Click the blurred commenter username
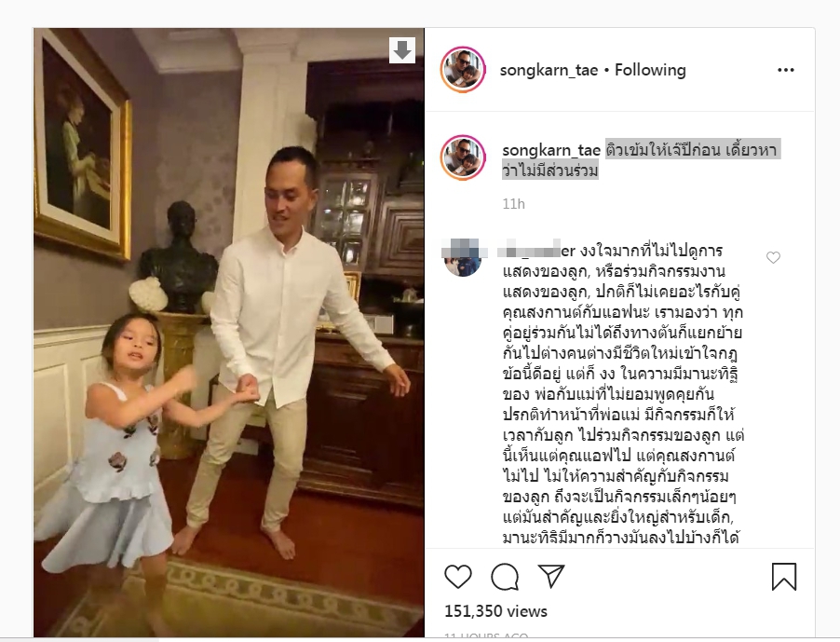This screenshot has height=642, width=840. (536, 251)
